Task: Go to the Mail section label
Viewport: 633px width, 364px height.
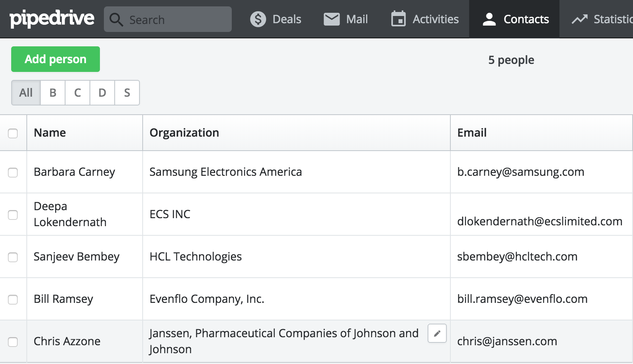Action: [357, 19]
